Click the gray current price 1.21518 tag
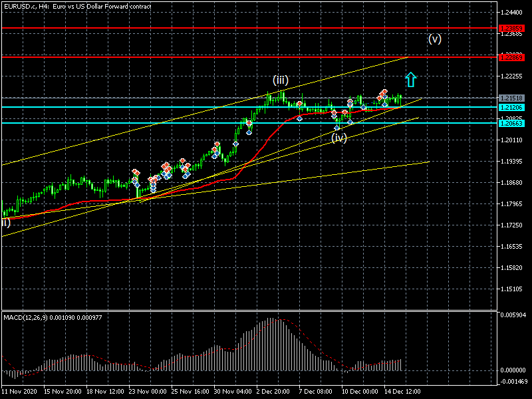The width and height of the screenshot is (532, 399). 513,98
